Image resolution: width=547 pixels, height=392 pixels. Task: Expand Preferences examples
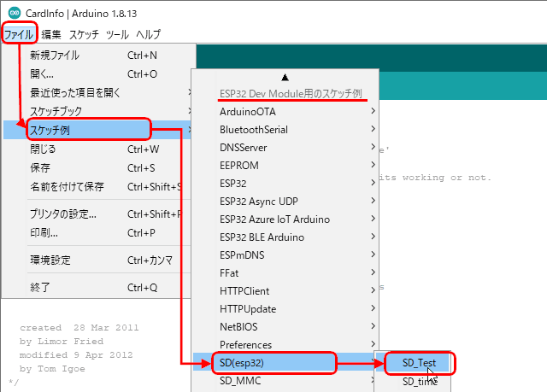(285, 345)
